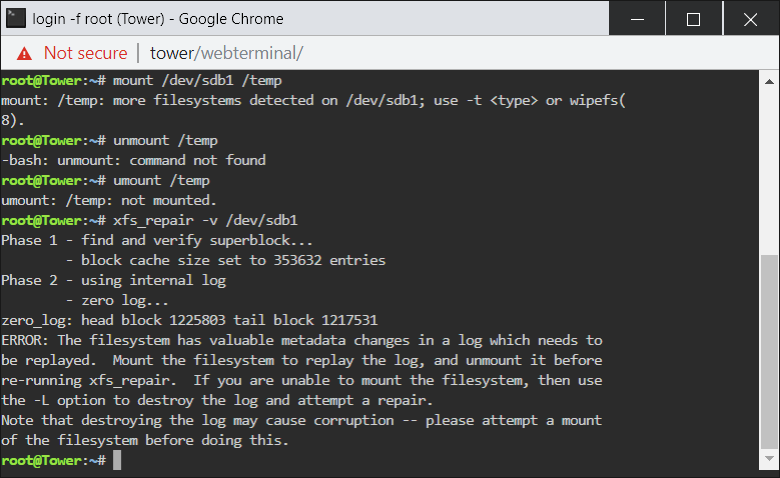Screen dimensions: 780x478
Task: Click the Phase 1 find and verify superblock line
Action: tap(157, 240)
